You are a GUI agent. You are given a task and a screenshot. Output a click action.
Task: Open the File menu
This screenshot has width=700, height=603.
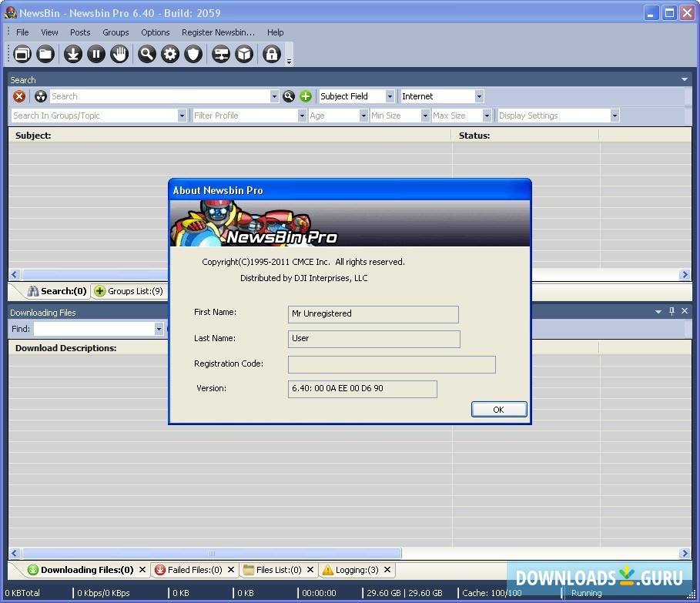[x=22, y=32]
